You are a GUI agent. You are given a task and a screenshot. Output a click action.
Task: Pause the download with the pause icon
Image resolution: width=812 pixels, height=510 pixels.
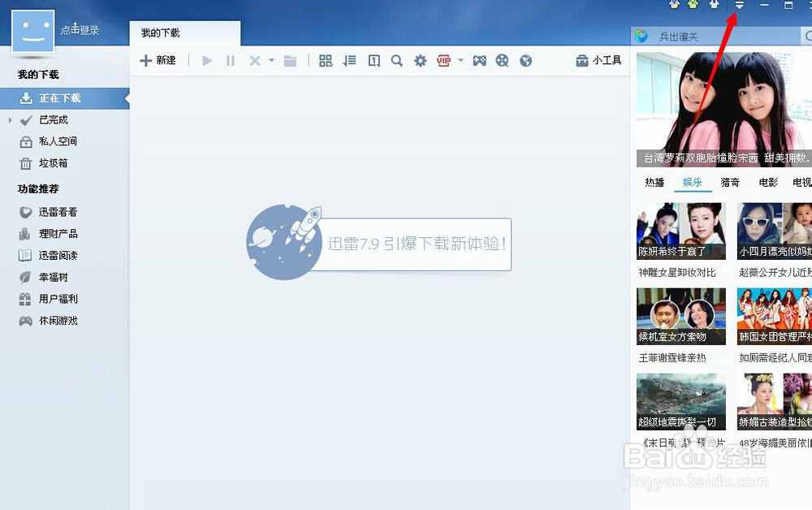coord(231,61)
